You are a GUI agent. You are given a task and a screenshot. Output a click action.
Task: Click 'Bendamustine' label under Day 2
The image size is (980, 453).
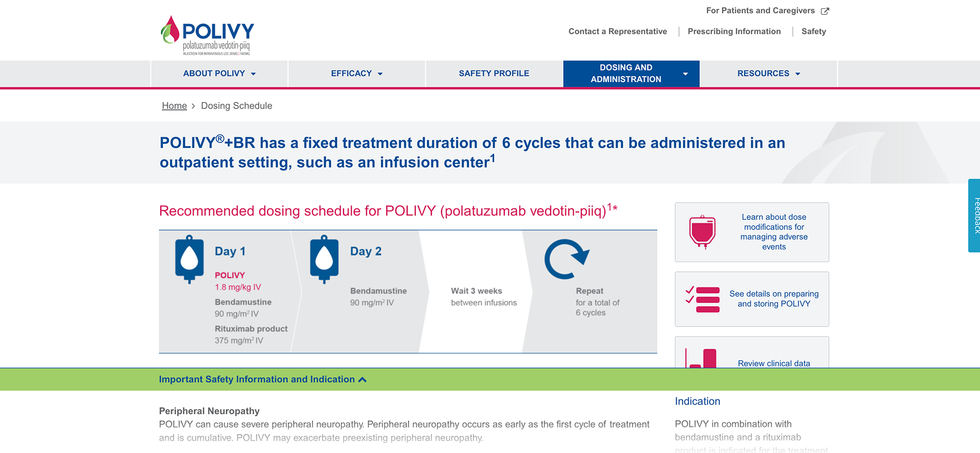[x=378, y=291]
